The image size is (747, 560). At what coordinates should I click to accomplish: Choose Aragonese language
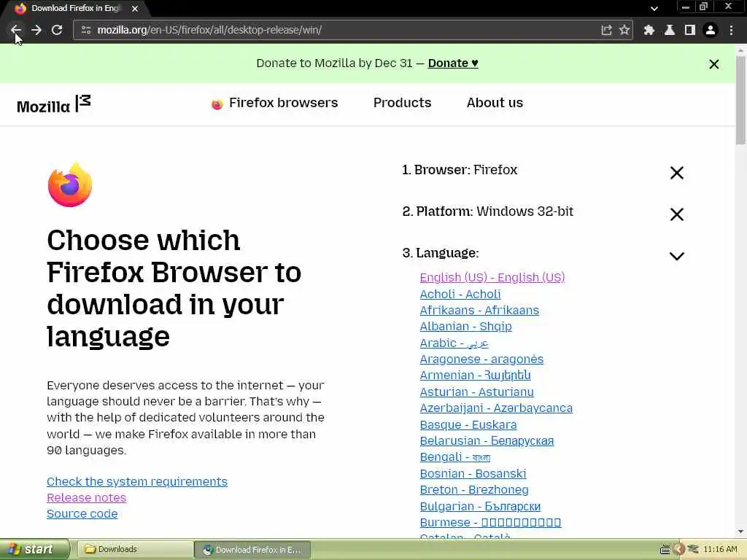pos(481,359)
